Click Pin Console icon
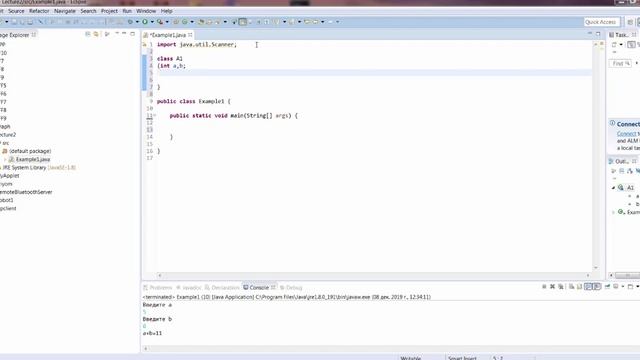The width and height of the screenshot is (640, 360). [x=607, y=287]
